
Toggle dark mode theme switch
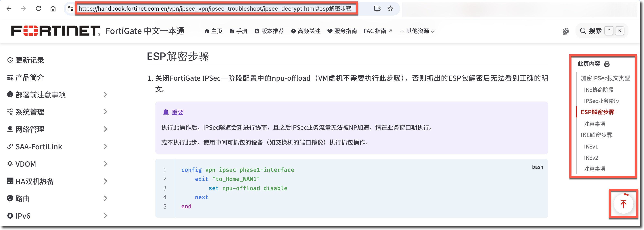565,31
